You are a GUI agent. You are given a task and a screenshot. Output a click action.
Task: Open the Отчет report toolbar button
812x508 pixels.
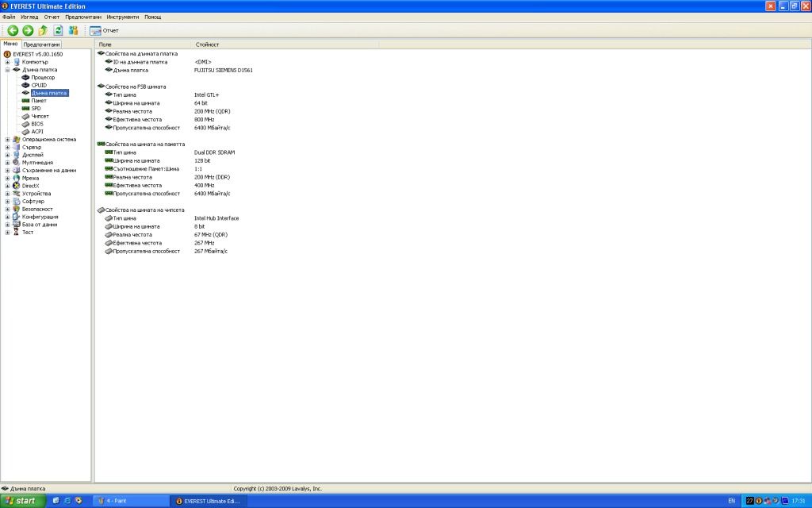click(104, 31)
